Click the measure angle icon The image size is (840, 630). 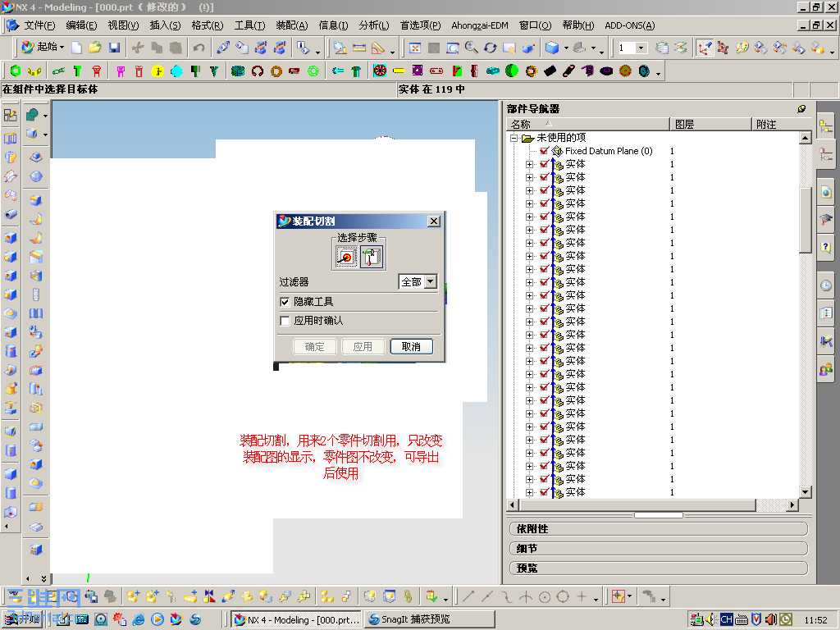click(378, 48)
